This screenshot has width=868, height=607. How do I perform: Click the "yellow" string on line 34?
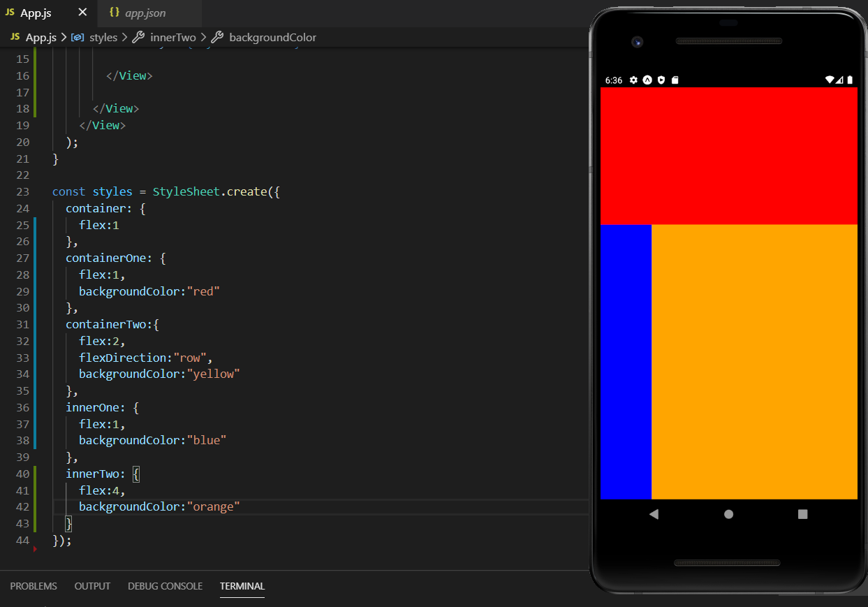213,374
